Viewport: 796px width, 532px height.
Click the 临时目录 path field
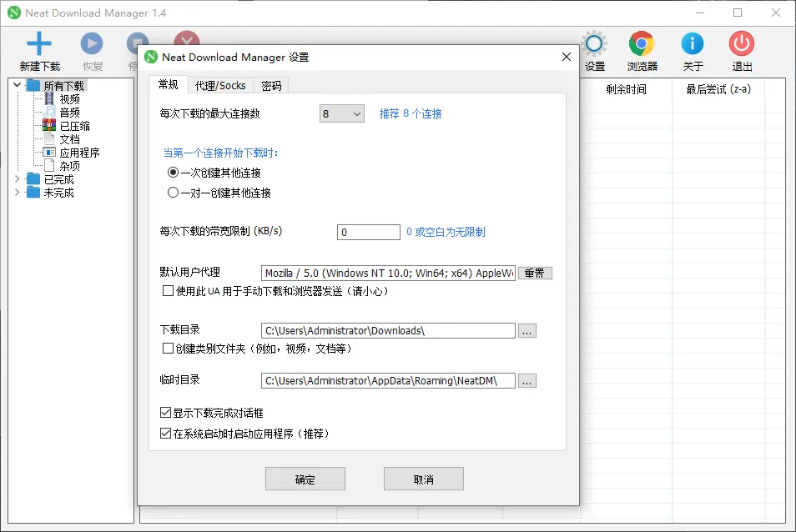click(388, 381)
